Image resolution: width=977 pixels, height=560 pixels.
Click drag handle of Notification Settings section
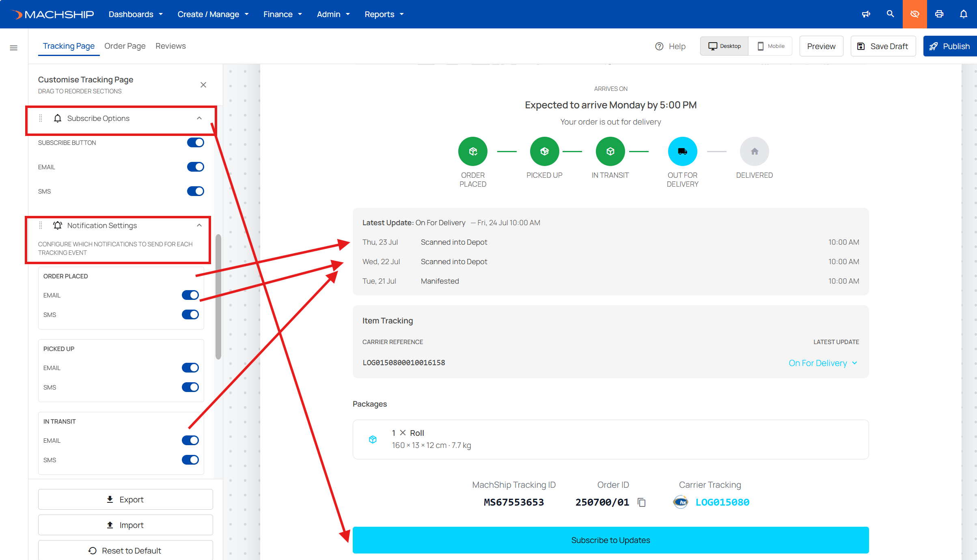(41, 226)
